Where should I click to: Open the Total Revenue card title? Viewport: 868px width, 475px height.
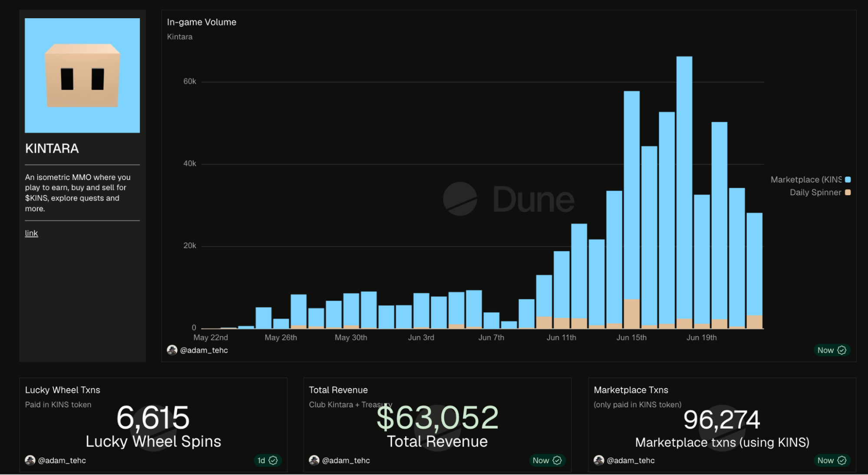point(338,390)
